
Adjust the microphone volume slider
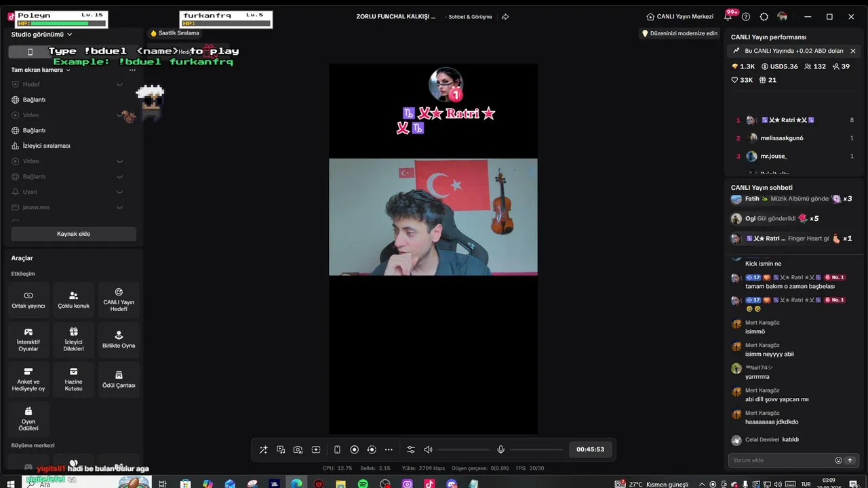(x=536, y=449)
